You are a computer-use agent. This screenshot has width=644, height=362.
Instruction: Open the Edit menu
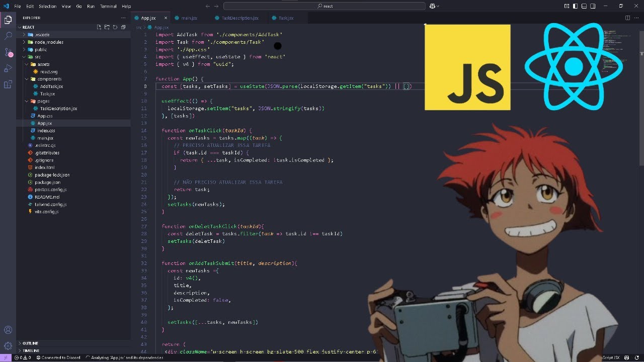point(30,6)
